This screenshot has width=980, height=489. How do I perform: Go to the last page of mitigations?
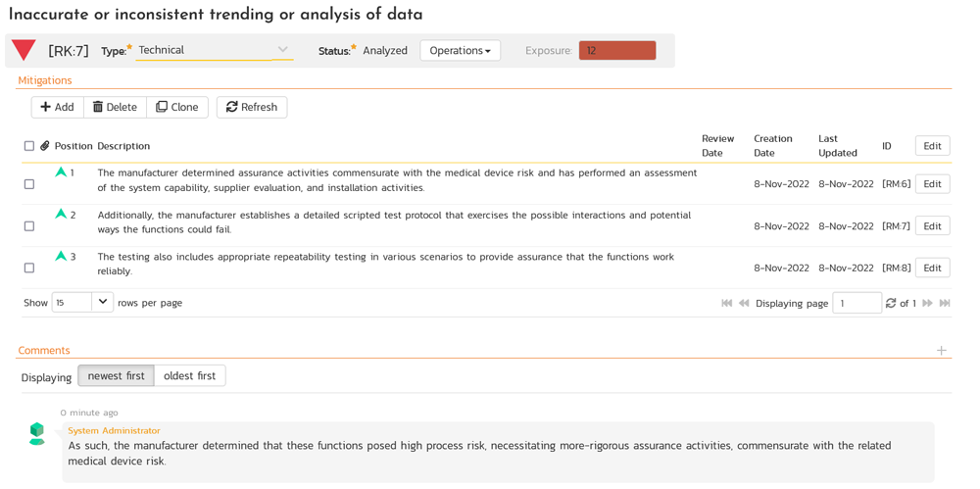tap(945, 304)
